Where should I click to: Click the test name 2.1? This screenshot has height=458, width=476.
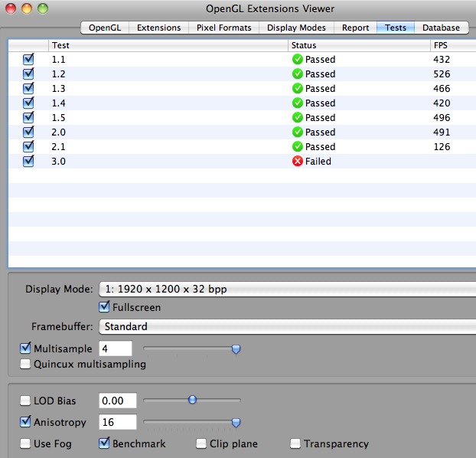pyautogui.click(x=58, y=147)
